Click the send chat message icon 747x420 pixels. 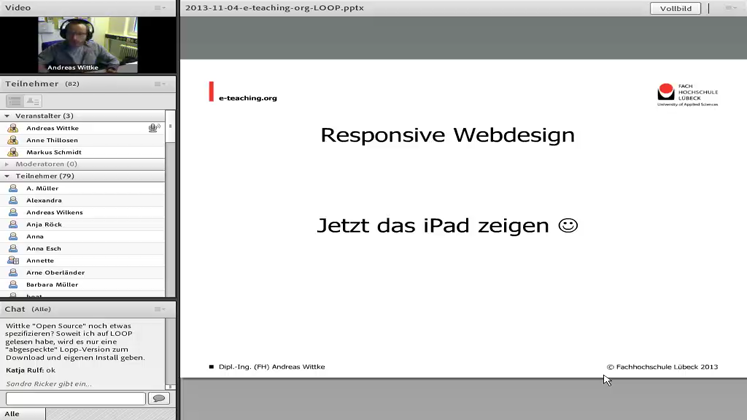pyautogui.click(x=158, y=399)
